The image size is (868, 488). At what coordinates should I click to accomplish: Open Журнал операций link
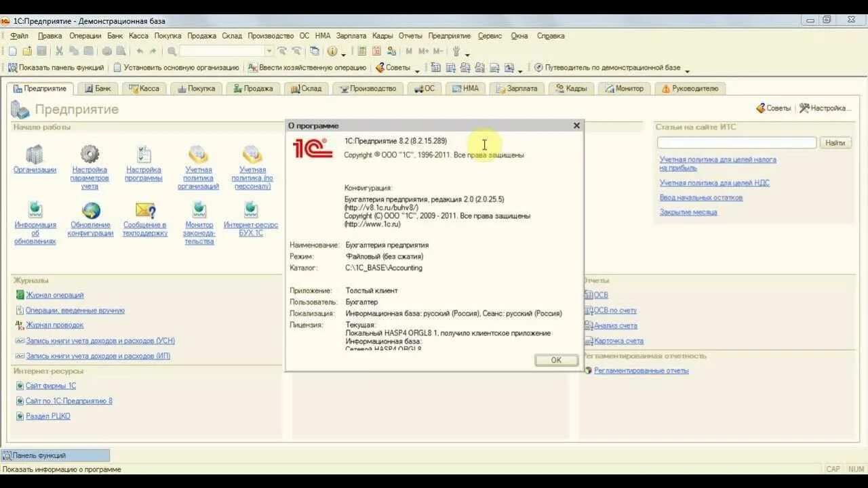click(54, 296)
